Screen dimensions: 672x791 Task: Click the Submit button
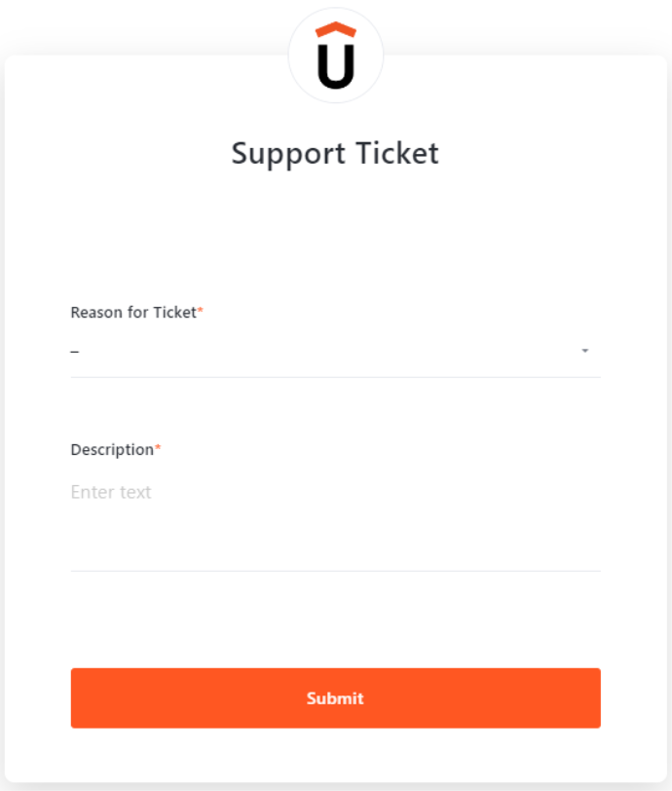point(335,697)
